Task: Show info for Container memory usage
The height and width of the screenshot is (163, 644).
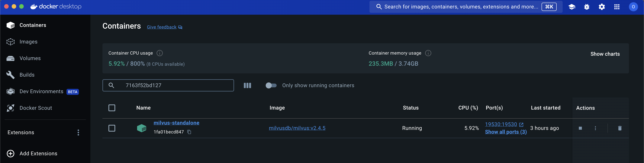Action: 428,53
